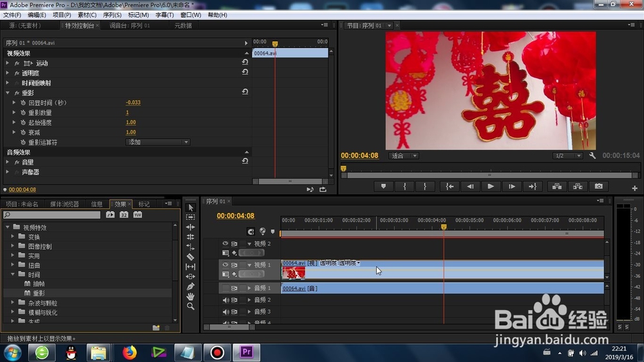Toggle the snap icon in timeline

tap(251, 232)
